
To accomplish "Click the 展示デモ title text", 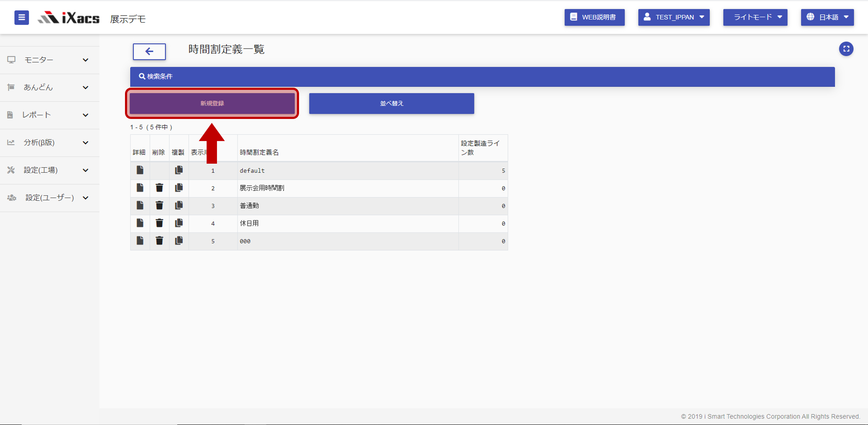I will tap(128, 19).
